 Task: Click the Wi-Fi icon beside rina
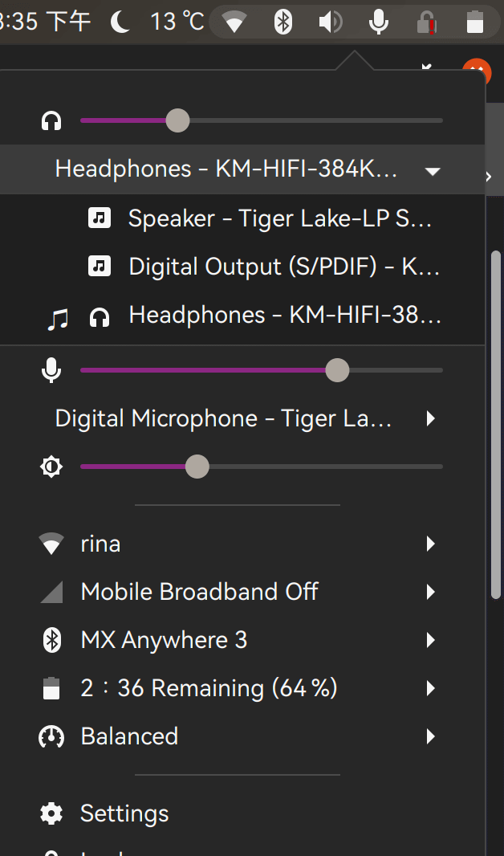click(x=51, y=544)
